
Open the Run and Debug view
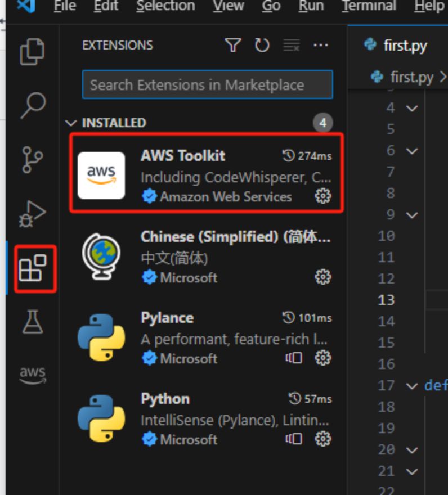tap(32, 214)
